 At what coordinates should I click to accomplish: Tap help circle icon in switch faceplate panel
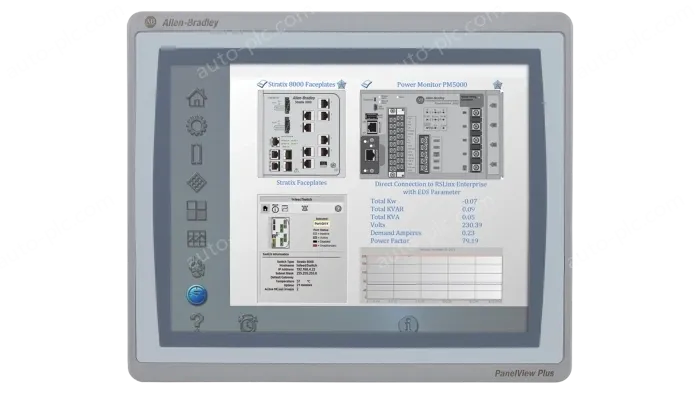click(338, 208)
